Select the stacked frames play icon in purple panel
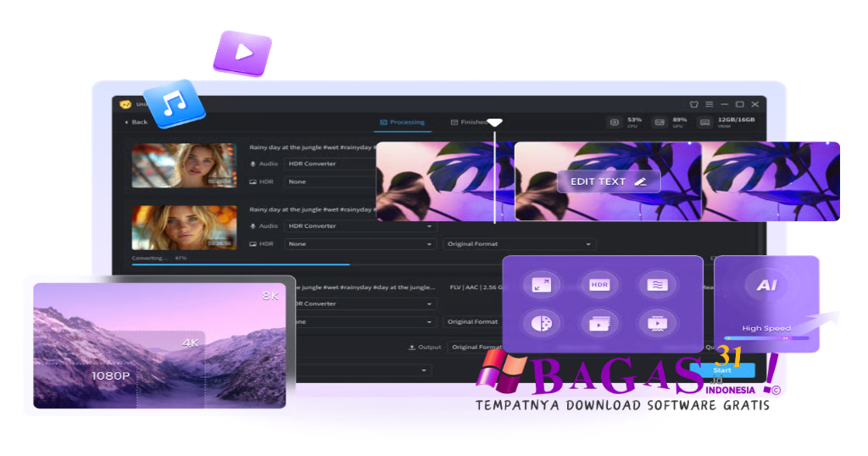This screenshot has width=868, height=456. 599,323
